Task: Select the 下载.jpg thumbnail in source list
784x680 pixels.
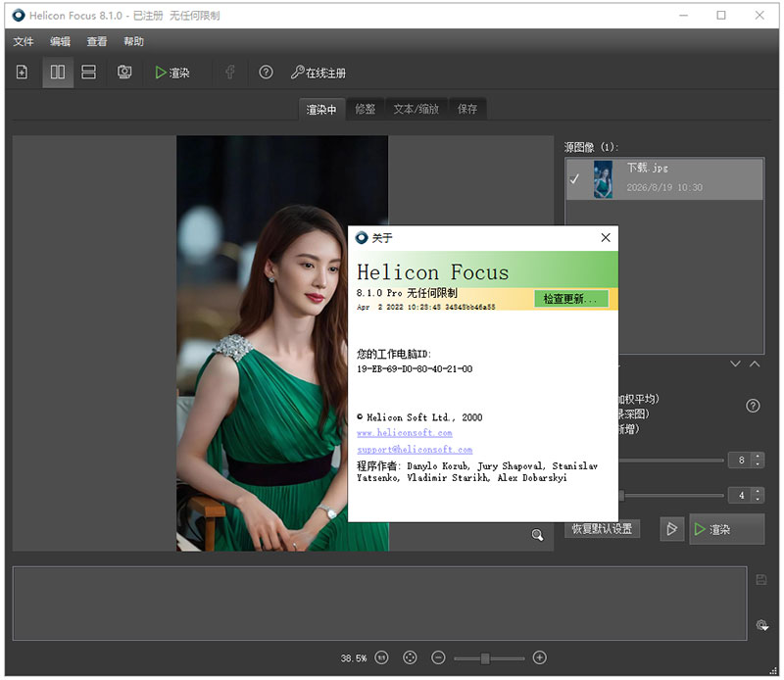Action: coord(603,179)
